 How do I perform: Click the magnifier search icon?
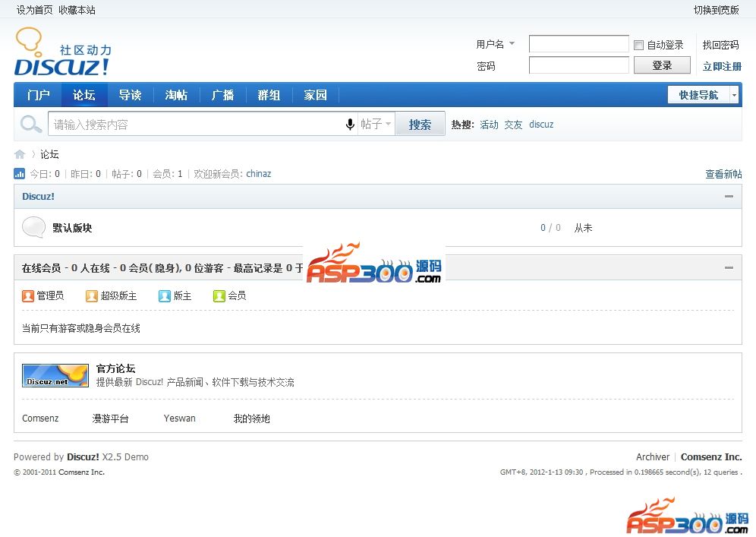pyautogui.click(x=31, y=125)
